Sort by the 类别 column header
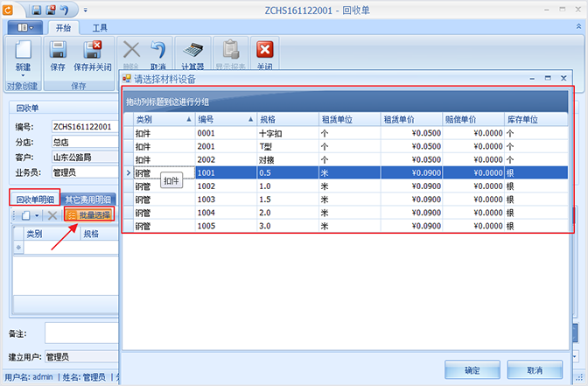 pos(157,118)
